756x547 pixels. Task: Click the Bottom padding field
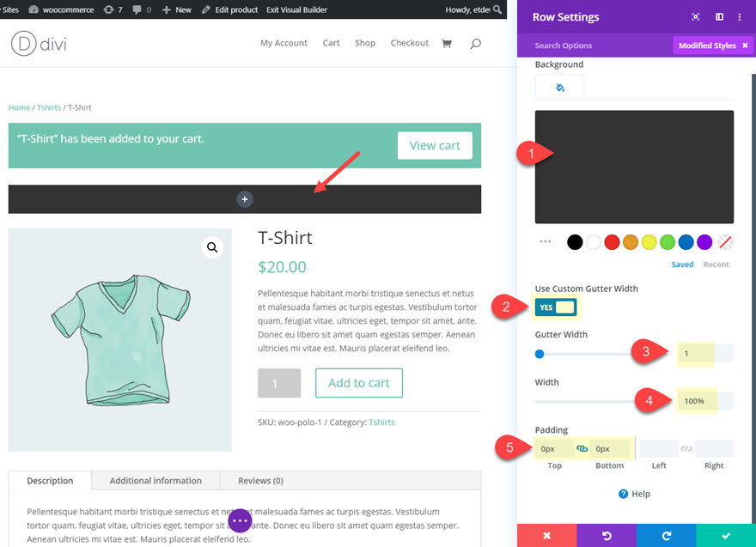click(x=610, y=449)
